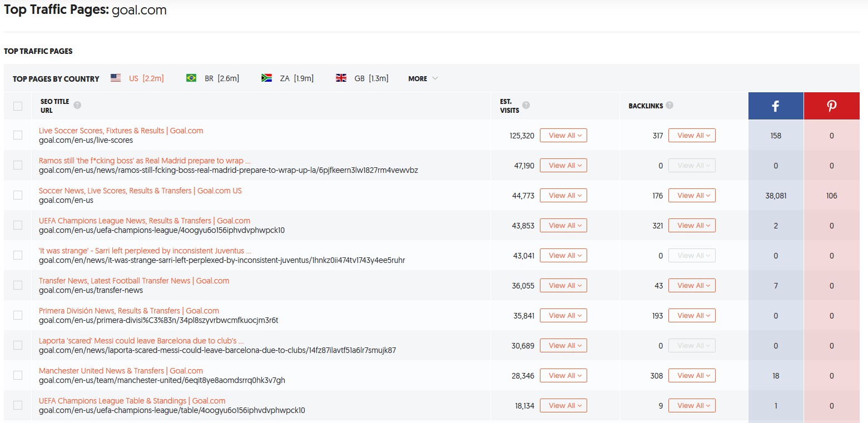Viewport: 868px width, 423px height.
Task: Check the Manchester United News row checkbox
Action: pyautogui.click(x=18, y=375)
